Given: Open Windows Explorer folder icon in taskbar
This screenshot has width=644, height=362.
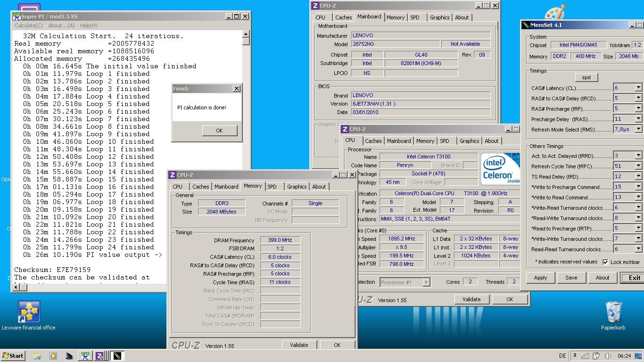Looking at the screenshot, I should (x=37, y=356).
